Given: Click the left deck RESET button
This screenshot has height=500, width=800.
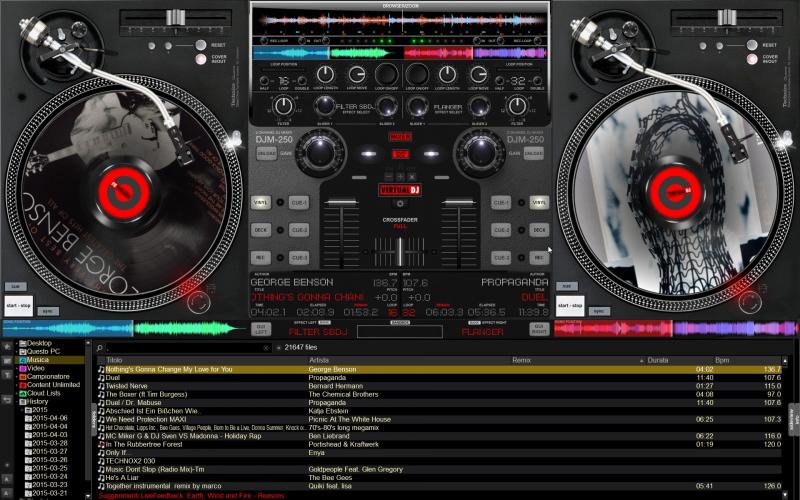Looking at the screenshot, I should pyautogui.click(x=201, y=45).
